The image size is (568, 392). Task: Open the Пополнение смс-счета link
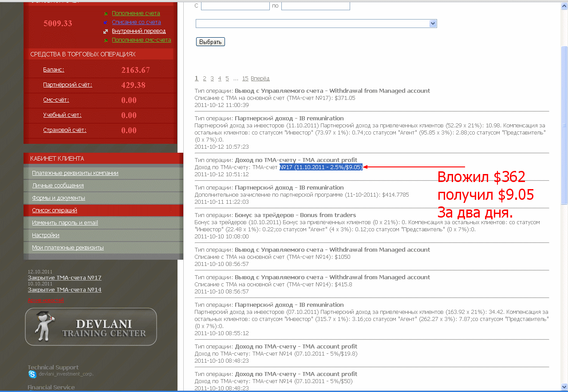pos(142,40)
